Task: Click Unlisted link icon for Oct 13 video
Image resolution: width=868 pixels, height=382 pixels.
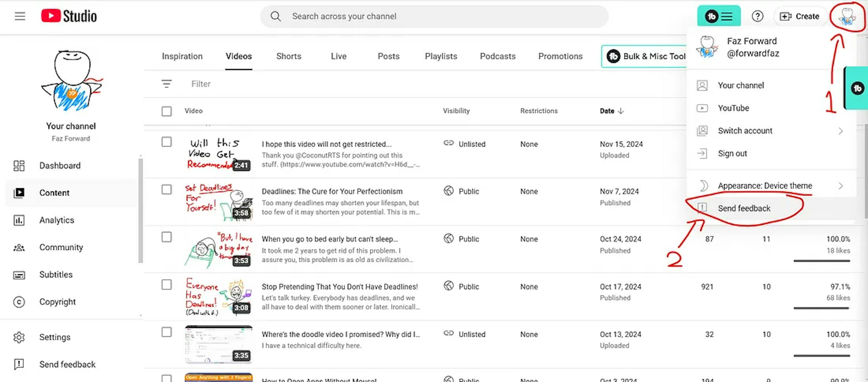Action: tap(448, 333)
